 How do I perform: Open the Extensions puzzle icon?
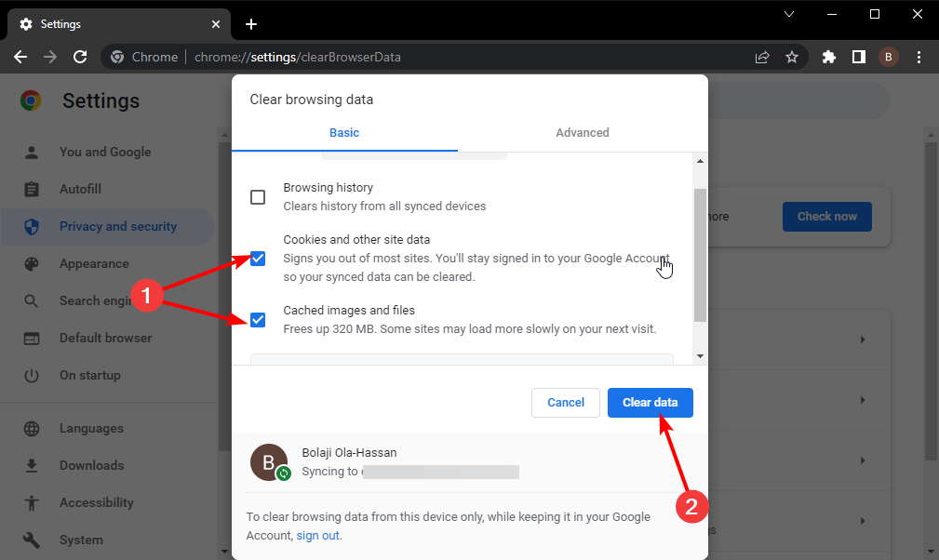coord(829,57)
